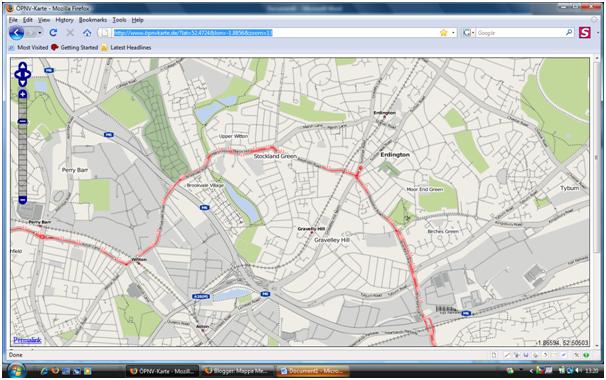
Task: Pan the map up with the arrow
Action: tap(23, 65)
